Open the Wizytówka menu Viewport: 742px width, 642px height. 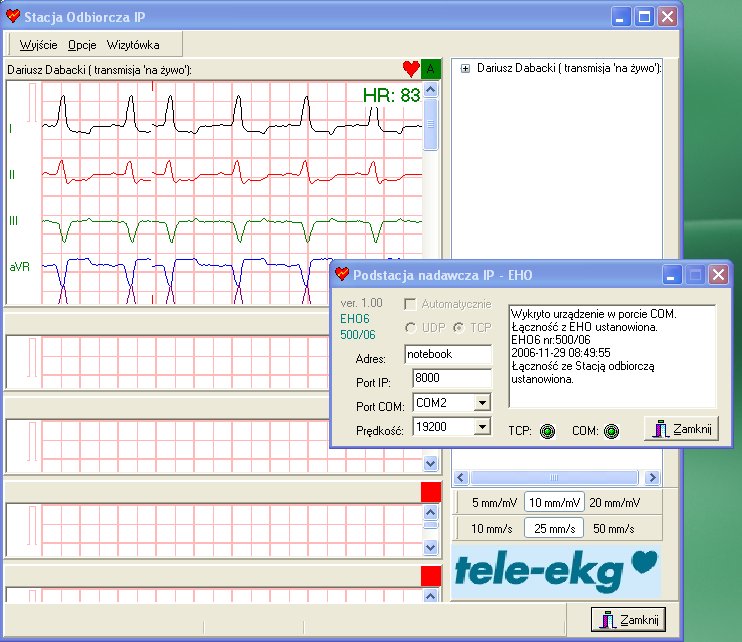[x=133, y=45]
